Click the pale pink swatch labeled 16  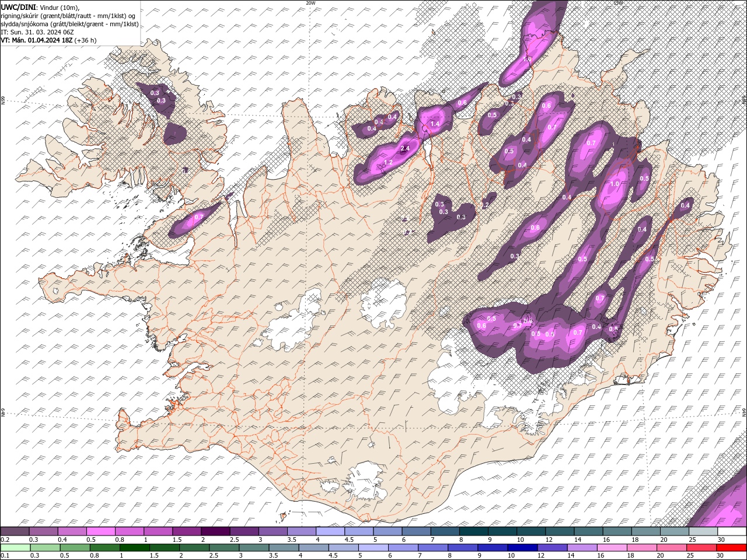pyautogui.click(x=612, y=547)
